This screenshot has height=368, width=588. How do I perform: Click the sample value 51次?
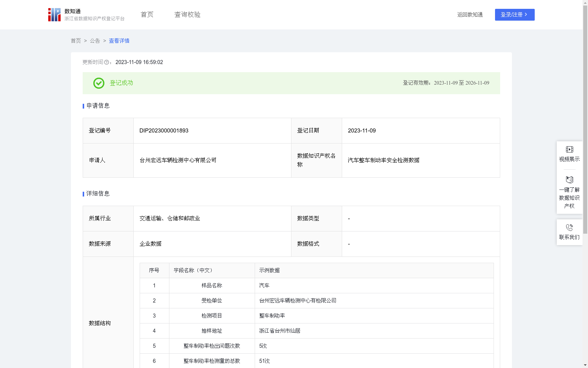264,361
